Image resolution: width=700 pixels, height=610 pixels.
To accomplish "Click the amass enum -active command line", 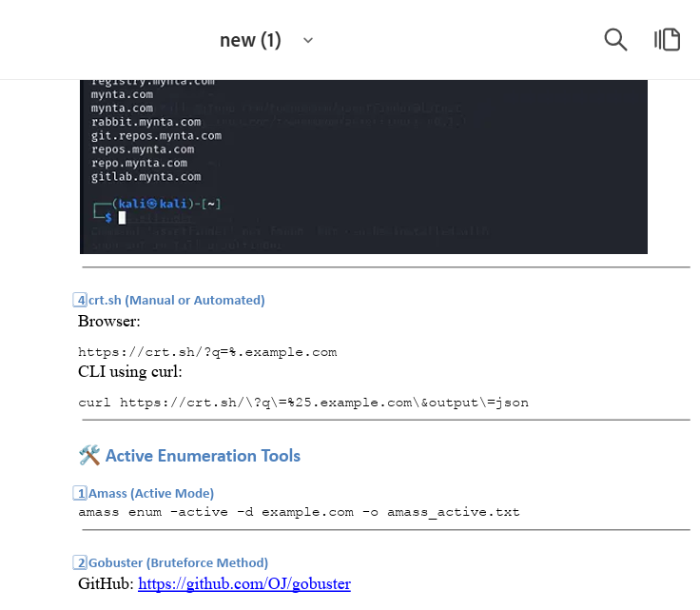I will point(299,512).
